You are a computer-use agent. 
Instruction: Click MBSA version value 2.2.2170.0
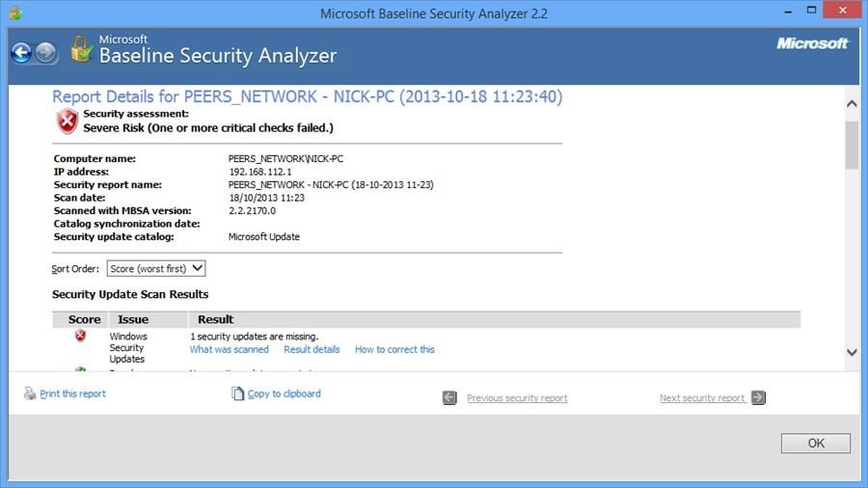[252, 211]
